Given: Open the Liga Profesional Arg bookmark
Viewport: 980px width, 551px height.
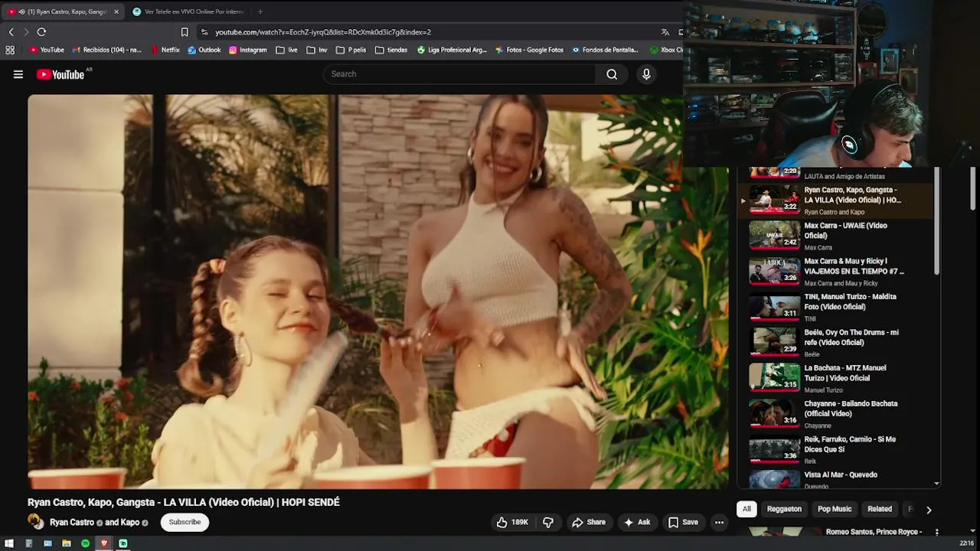Looking at the screenshot, I should pos(452,50).
